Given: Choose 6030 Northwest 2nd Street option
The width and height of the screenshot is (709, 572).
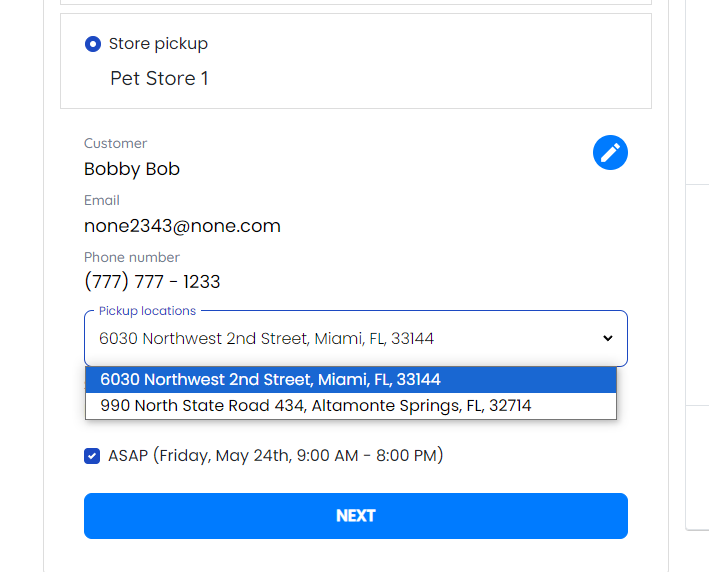Looking at the screenshot, I should click(351, 379).
